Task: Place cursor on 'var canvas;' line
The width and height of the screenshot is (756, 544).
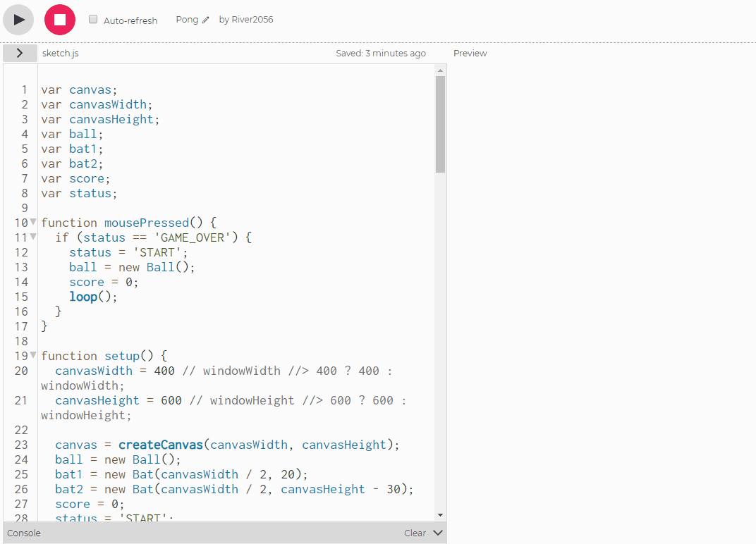Action: pos(79,89)
